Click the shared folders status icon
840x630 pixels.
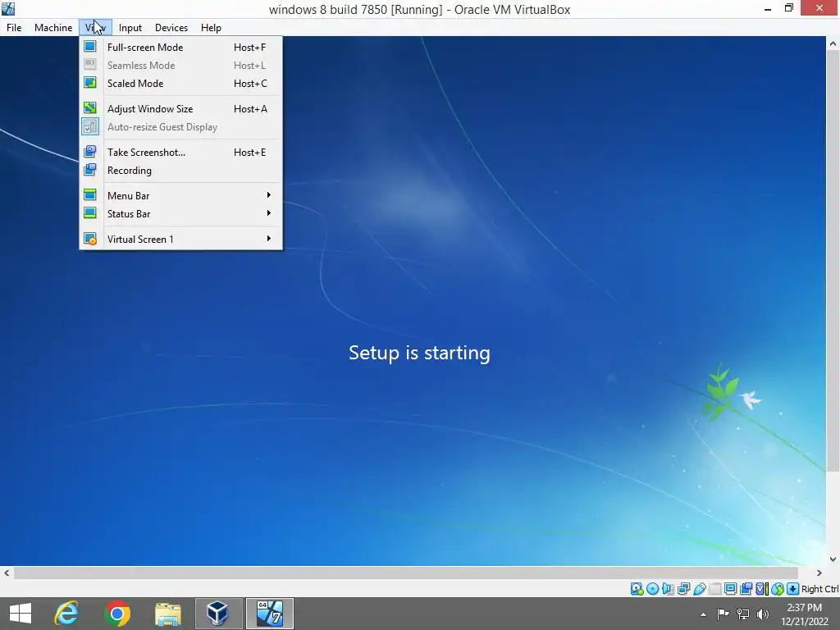click(714, 589)
